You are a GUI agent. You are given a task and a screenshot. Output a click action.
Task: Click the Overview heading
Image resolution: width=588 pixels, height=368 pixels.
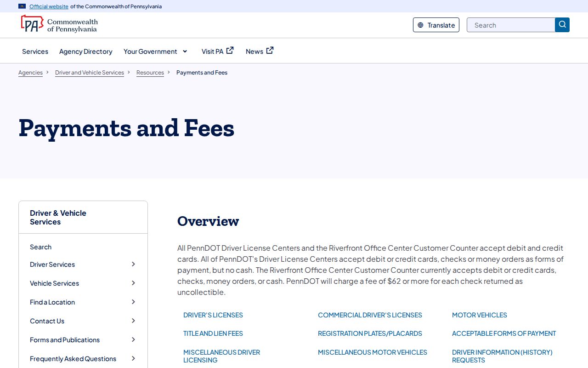(208, 221)
